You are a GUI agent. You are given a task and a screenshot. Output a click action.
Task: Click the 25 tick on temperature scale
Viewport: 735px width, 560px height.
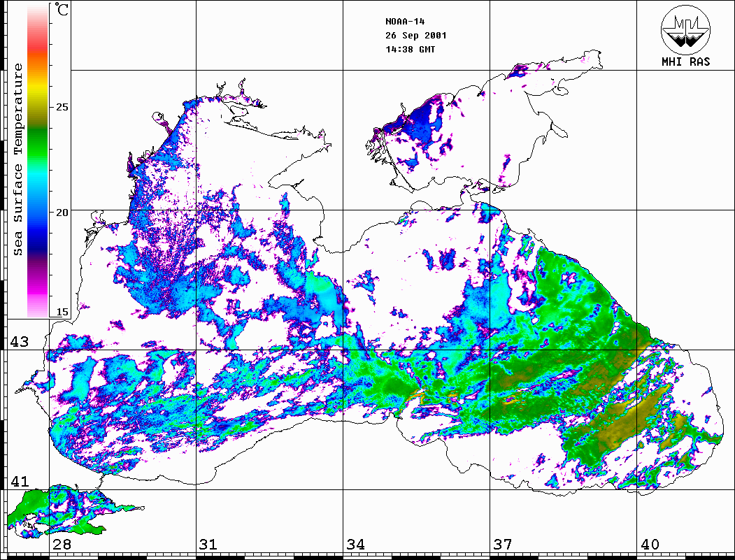(62, 107)
